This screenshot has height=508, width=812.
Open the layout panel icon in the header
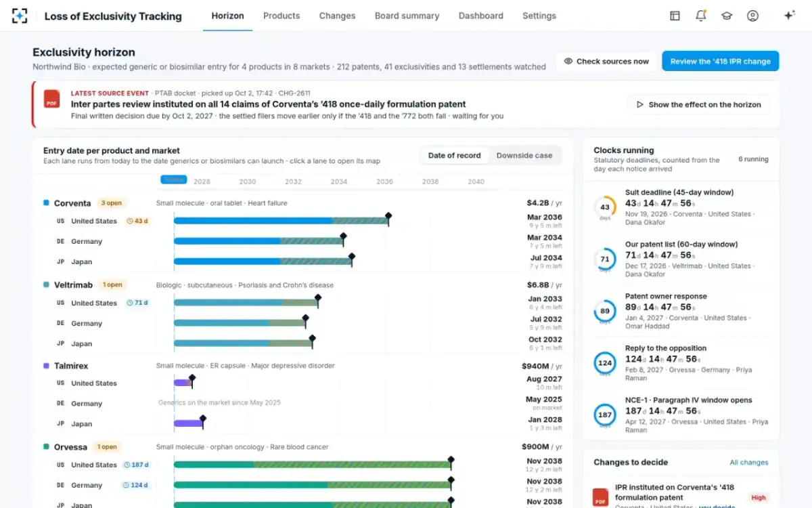(675, 16)
